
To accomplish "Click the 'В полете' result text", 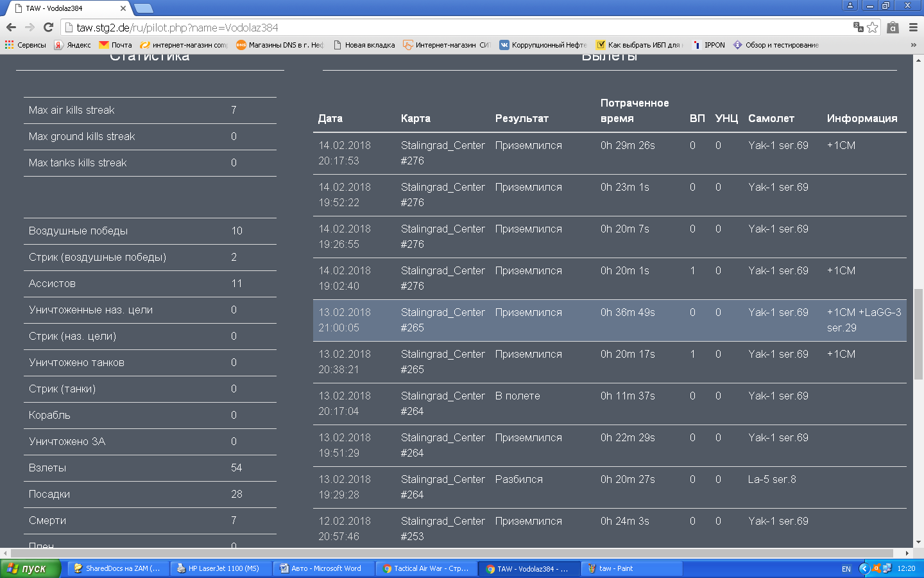I will 518,396.
